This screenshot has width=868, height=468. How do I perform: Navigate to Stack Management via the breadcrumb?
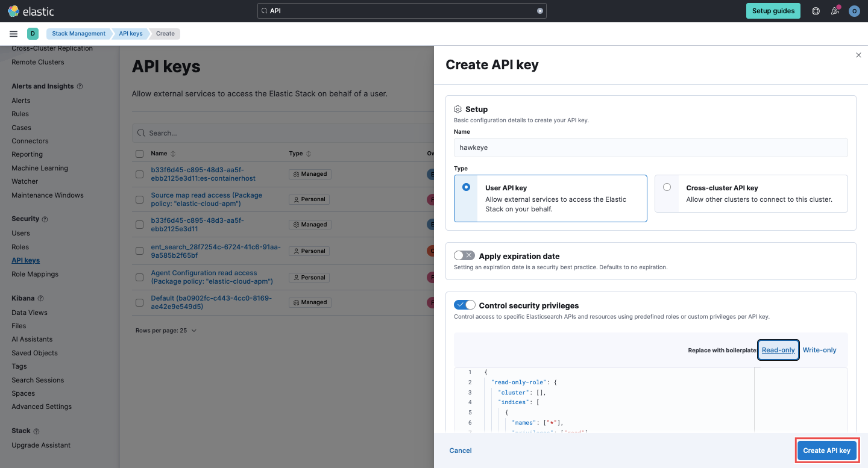tap(78, 34)
